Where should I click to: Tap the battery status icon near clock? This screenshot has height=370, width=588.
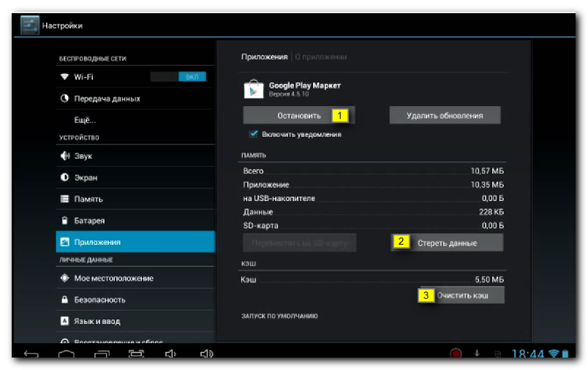565,353
